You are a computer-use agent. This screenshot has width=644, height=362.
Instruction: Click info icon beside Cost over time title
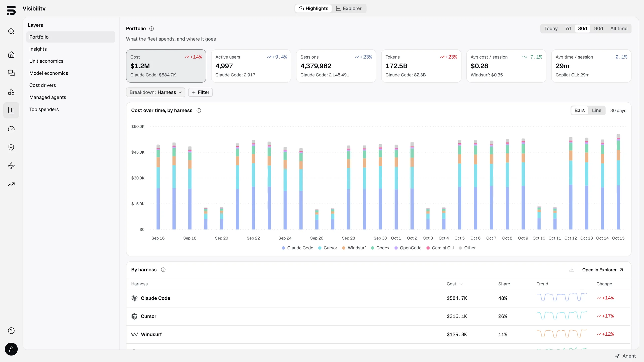[x=199, y=110]
